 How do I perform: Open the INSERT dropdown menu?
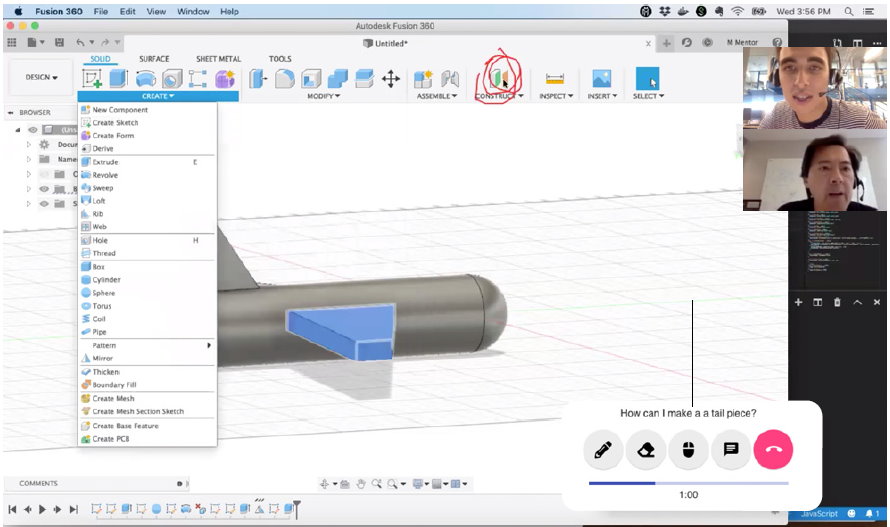pos(602,96)
